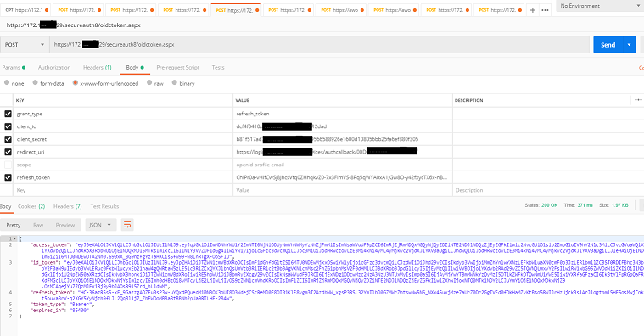The height and width of the screenshot is (336, 644).
Task: Click the Time 371 ms indicator
Action: (579, 205)
